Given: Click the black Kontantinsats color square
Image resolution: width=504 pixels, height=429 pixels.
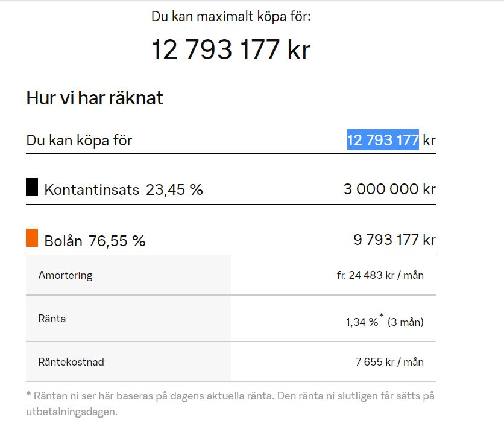Looking at the screenshot, I should (x=32, y=187).
